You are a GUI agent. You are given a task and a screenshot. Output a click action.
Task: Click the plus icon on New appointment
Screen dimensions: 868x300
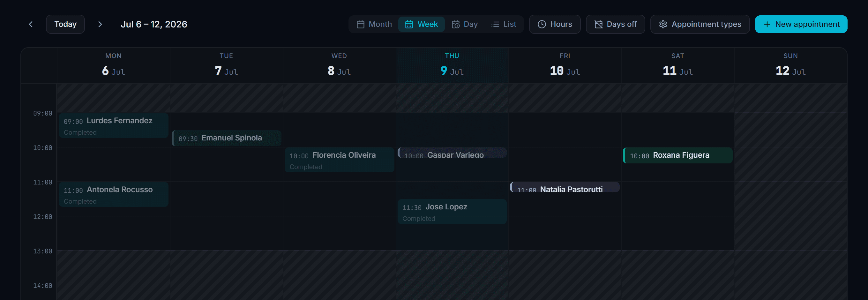(767, 24)
